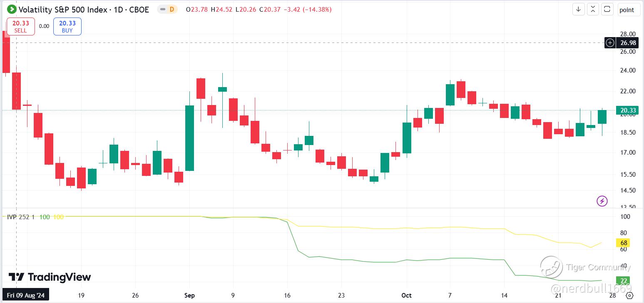Click date 26 on the time axis

pos(135,295)
